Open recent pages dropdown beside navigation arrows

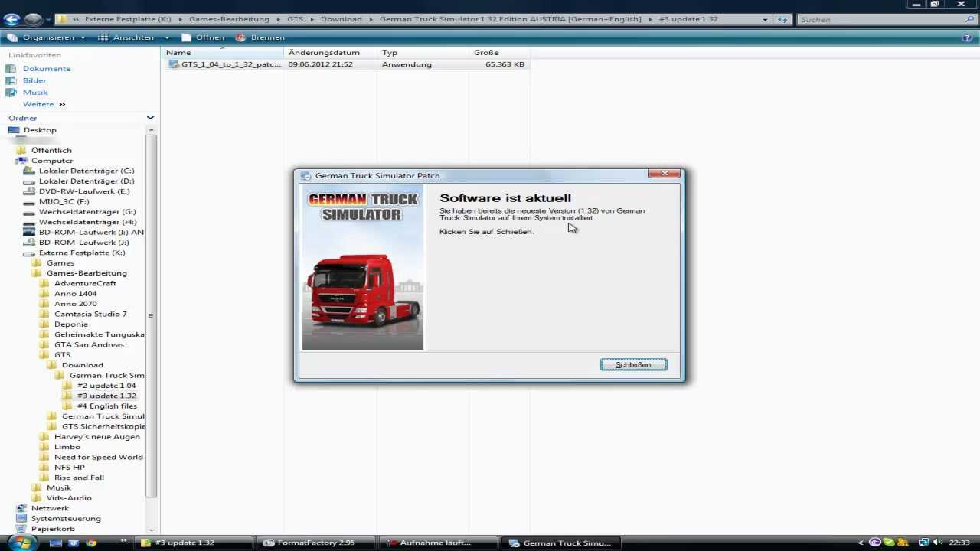coord(49,19)
